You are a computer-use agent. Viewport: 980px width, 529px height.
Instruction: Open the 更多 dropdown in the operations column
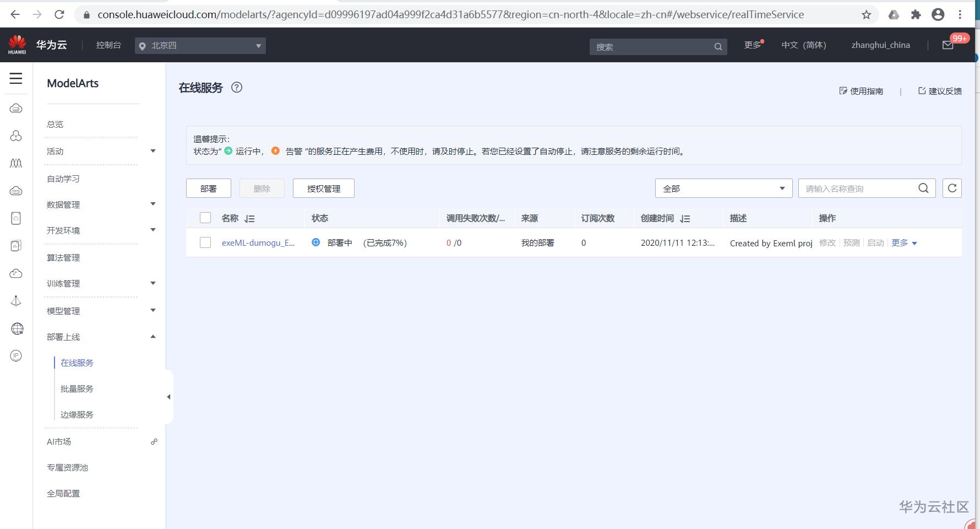click(x=903, y=242)
